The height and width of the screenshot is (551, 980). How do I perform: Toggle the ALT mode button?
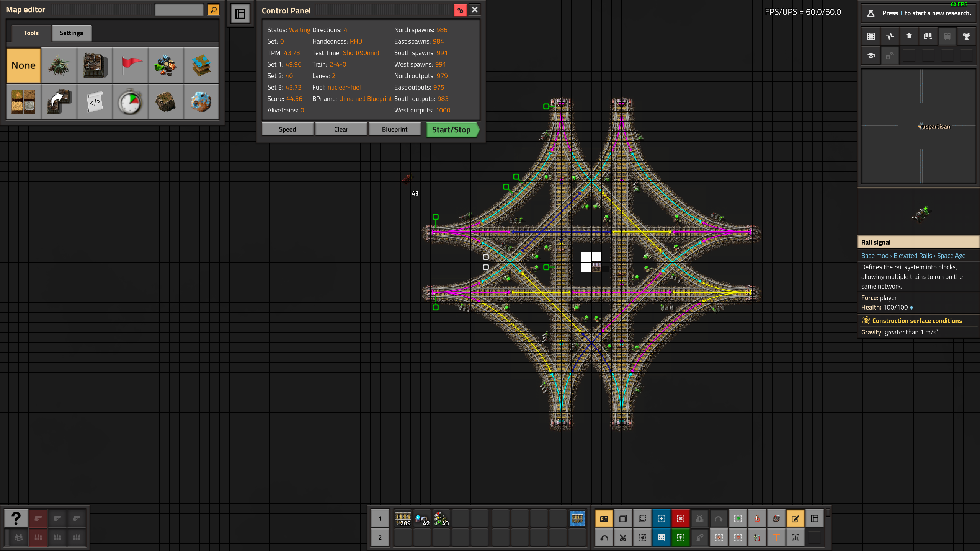click(604, 519)
